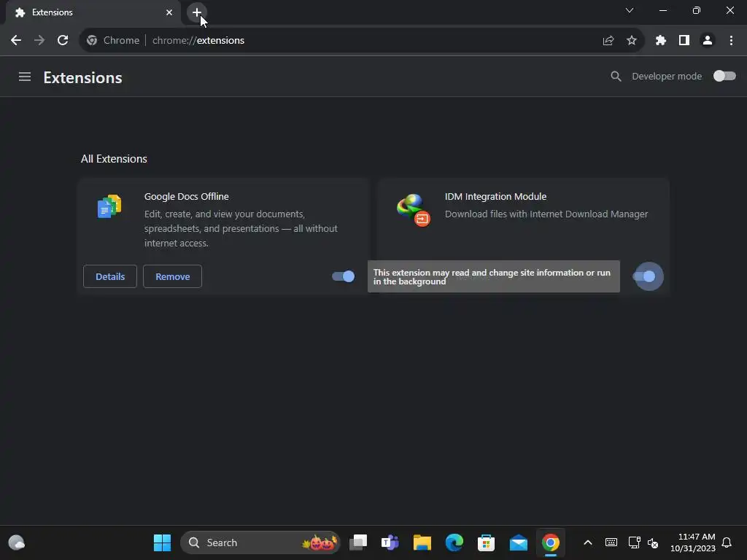747x560 pixels.
Task: Click the Chrome taskbar icon
Action: coord(550,542)
